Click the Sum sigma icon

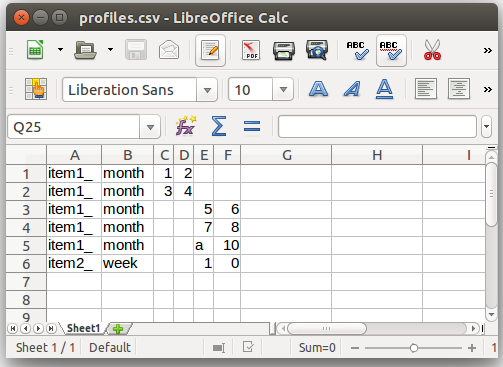coord(219,126)
